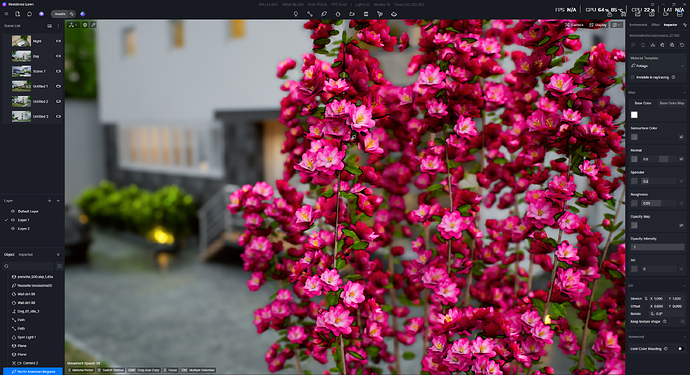Toggle visibility of Default Layer
This screenshot has height=375, width=690.
(13, 211)
